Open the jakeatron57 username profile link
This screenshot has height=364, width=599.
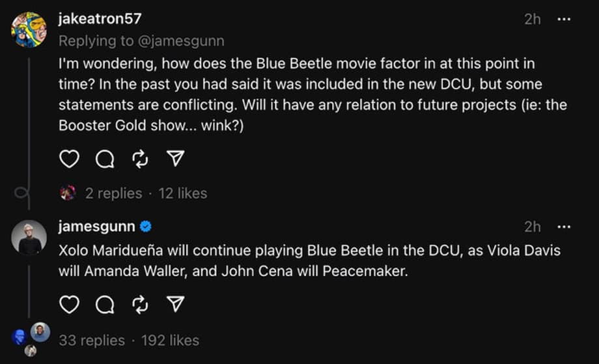tap(100, 19)
